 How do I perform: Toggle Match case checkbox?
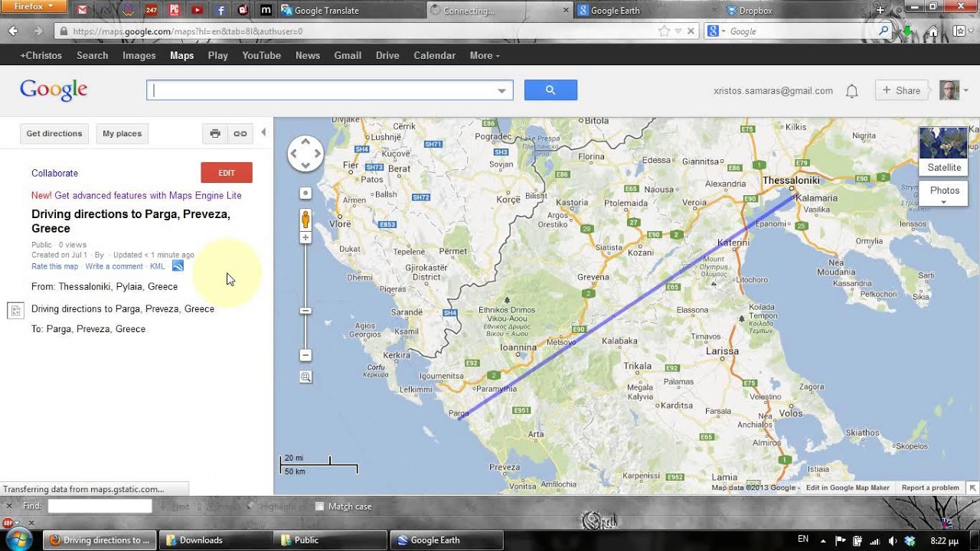[320, 507]
